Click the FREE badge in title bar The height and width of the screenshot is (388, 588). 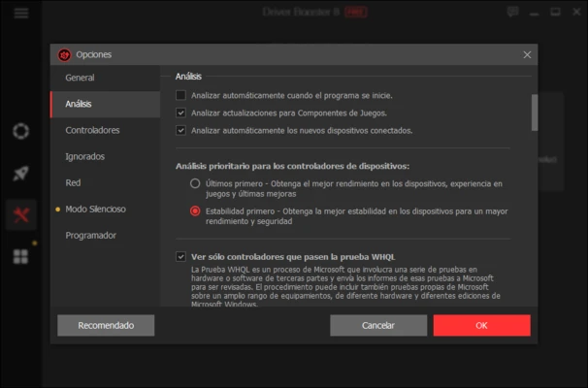click(355, 12)
